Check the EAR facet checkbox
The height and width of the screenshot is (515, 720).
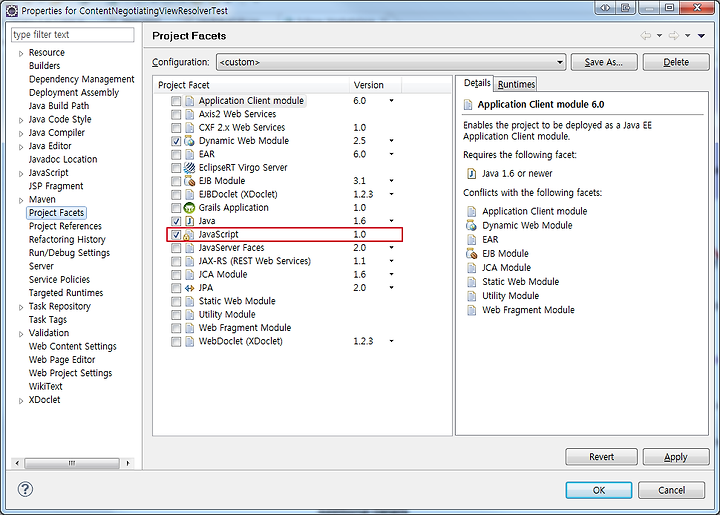[x=176, y=154]
